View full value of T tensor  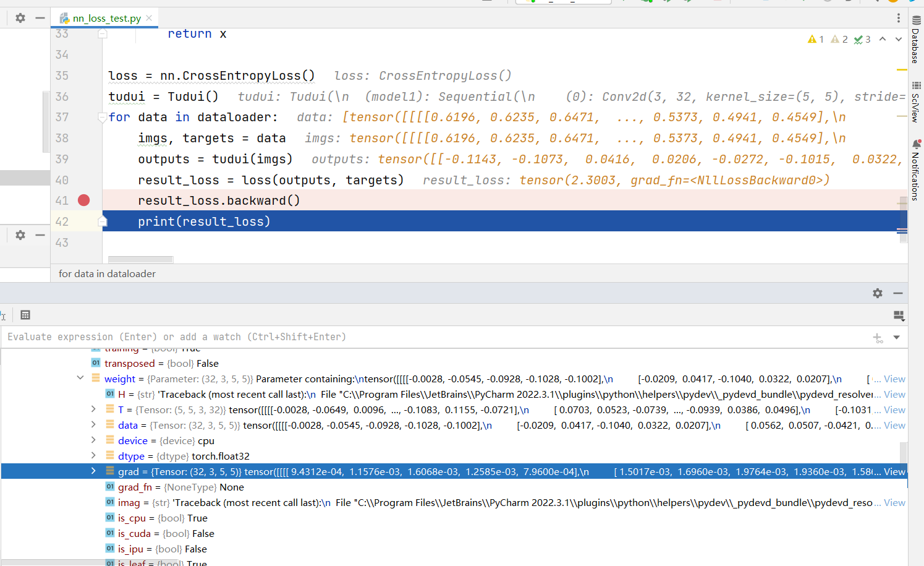[894, 410]
